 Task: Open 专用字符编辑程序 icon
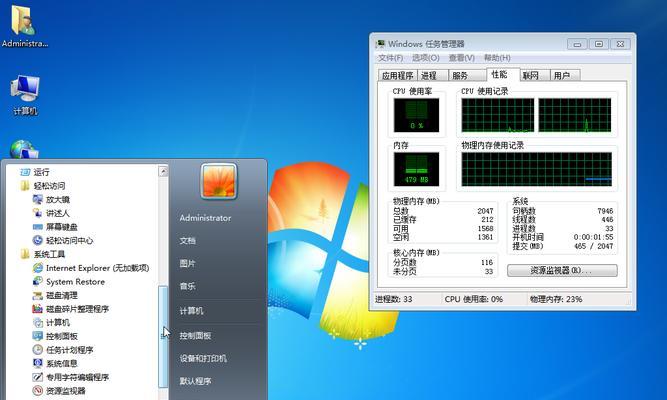click(x=38, y=377)
